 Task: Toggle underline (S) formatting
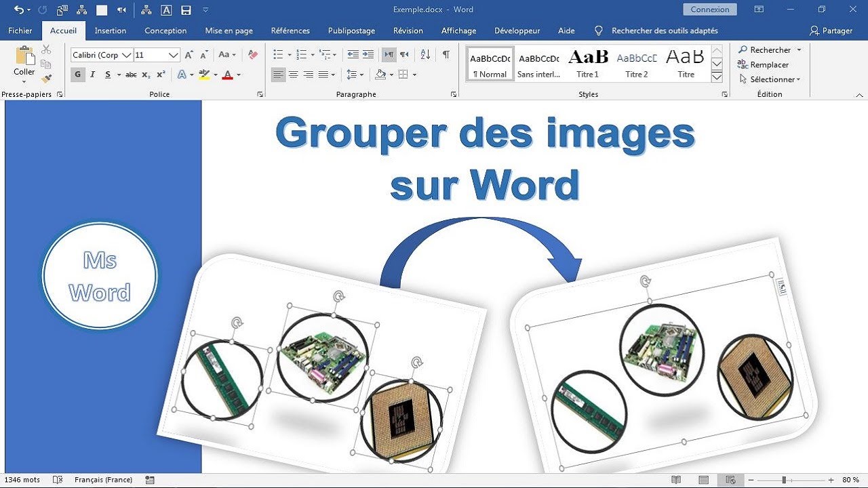108,75
